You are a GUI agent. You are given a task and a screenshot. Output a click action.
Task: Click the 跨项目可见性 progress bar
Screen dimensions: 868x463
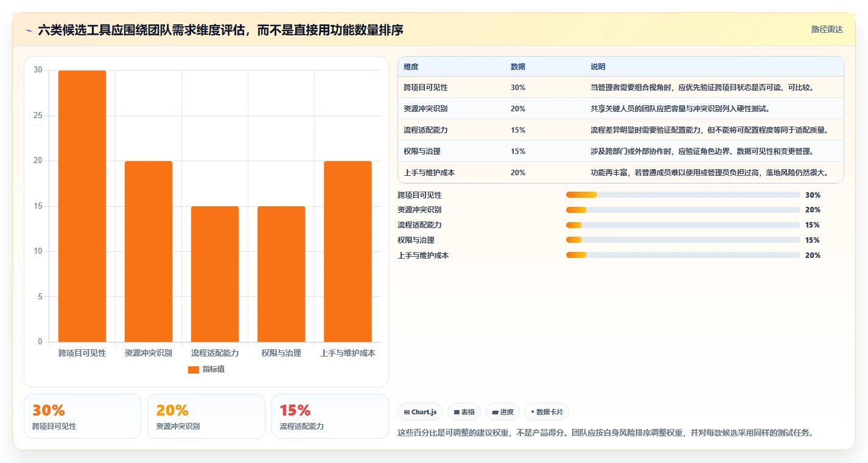point(683,195)
